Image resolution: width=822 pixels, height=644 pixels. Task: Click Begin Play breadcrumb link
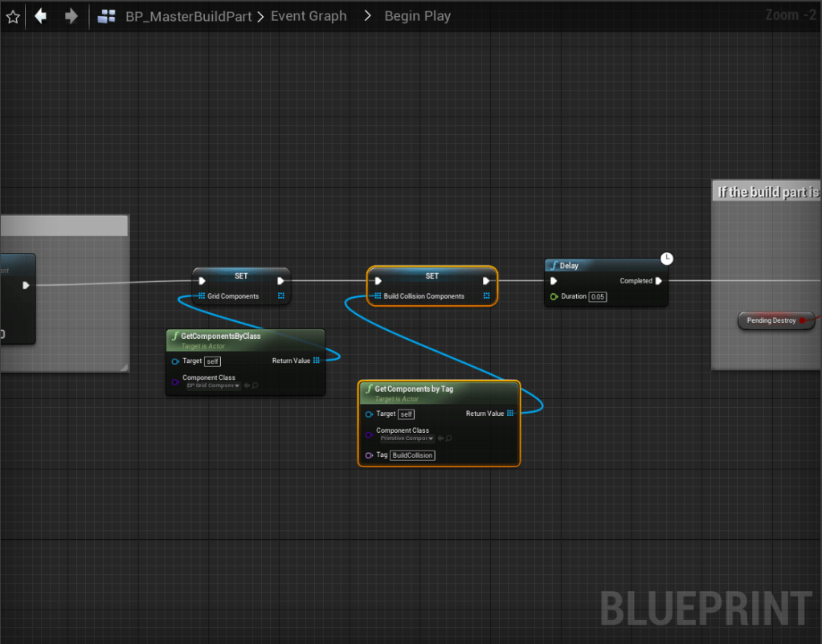tap(417, 16)
